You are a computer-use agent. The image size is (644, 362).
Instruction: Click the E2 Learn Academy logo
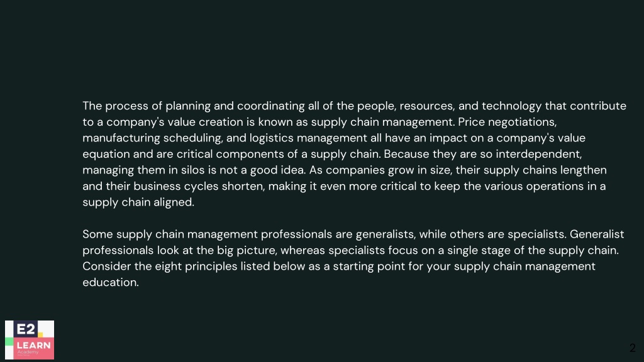tap(30, 340)
